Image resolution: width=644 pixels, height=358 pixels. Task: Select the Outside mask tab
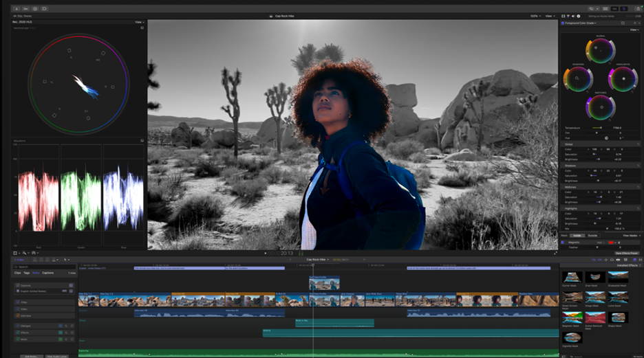pyautogui.click(x=592, y=236)
